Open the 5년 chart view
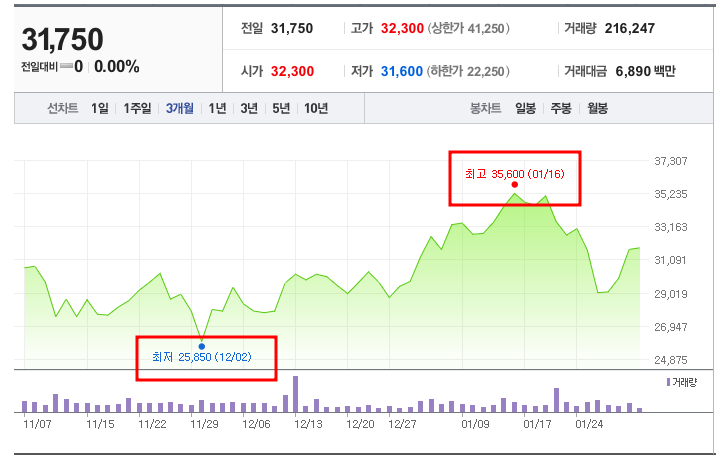This screenshot has height=455, width=716. (281, 108)
